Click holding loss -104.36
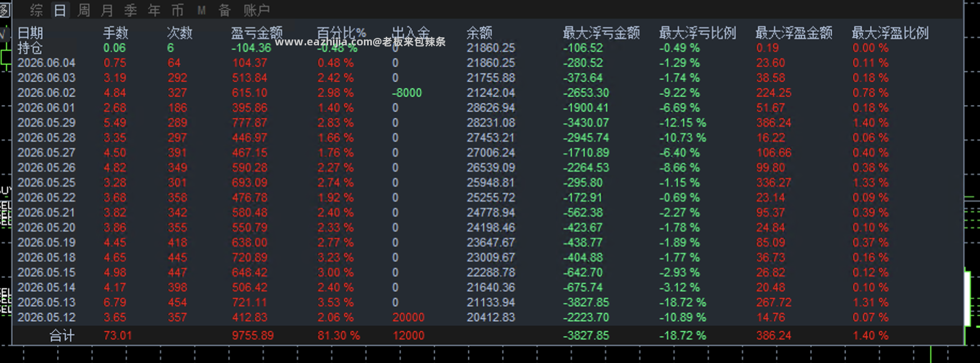The height and width of the screenshot is (363, 980). click(251, 48)
